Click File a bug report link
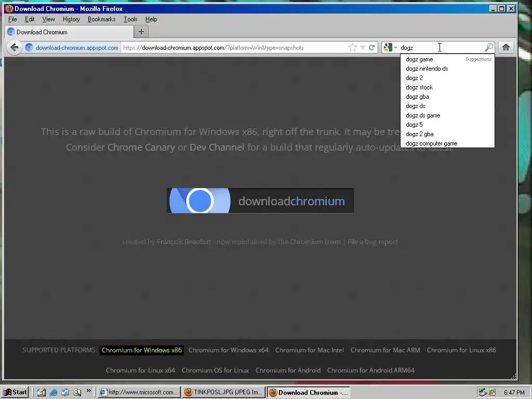Viewport: 532px width, 399px height. (373, 242)
